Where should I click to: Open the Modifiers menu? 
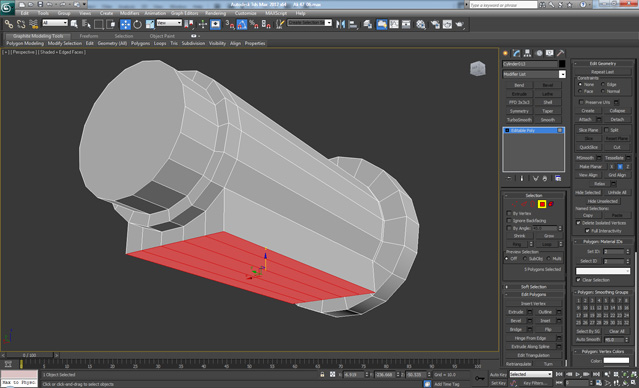[130, 13]
